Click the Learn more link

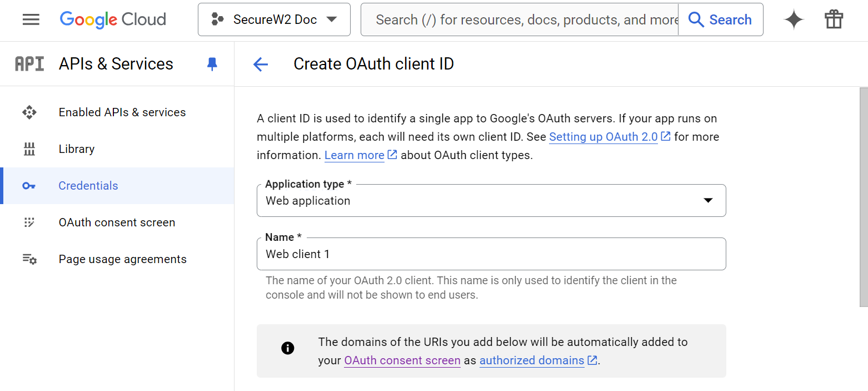[354, 155]
